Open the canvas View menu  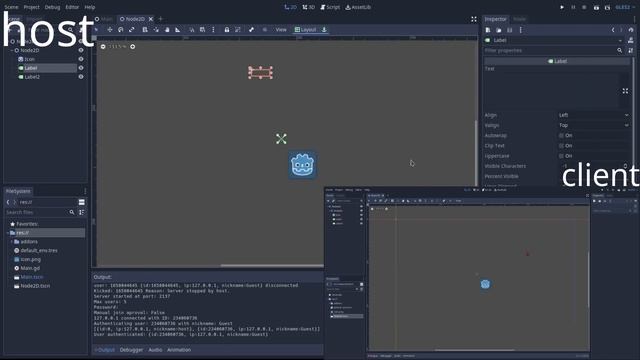tap(281, 29)
